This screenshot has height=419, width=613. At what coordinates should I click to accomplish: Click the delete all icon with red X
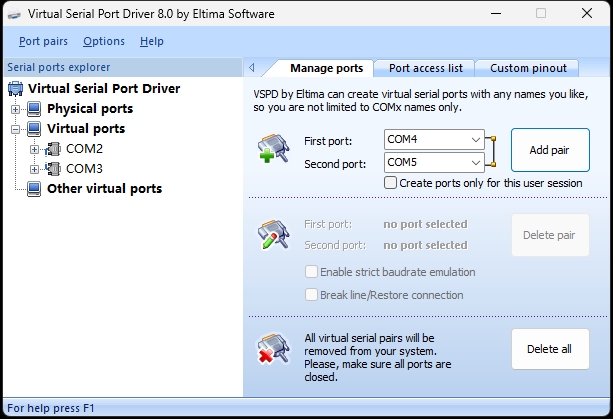click(273, 349)
